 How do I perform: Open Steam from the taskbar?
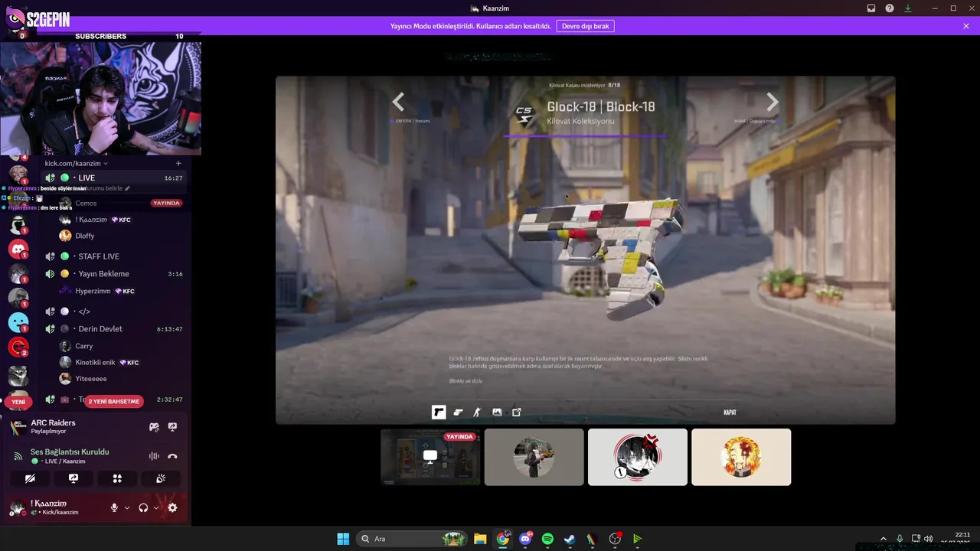pyautogui.click(x=570, y=539)
